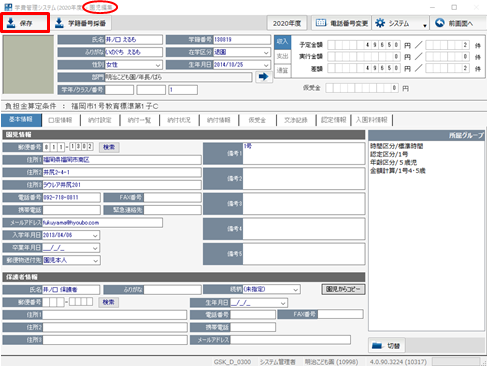Select the 収入 side tab
Image resolution: width=487 pixels, height=366 pixels.
pos(282,41)
